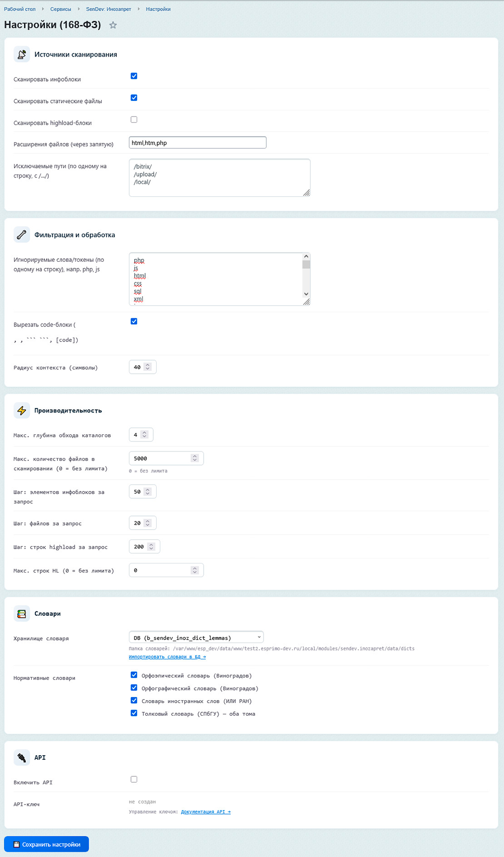Viewport: 504px width, 857px height.
Task: Click the ignored words list scrollbar down arrow
Action: click(x=306, y=294)
